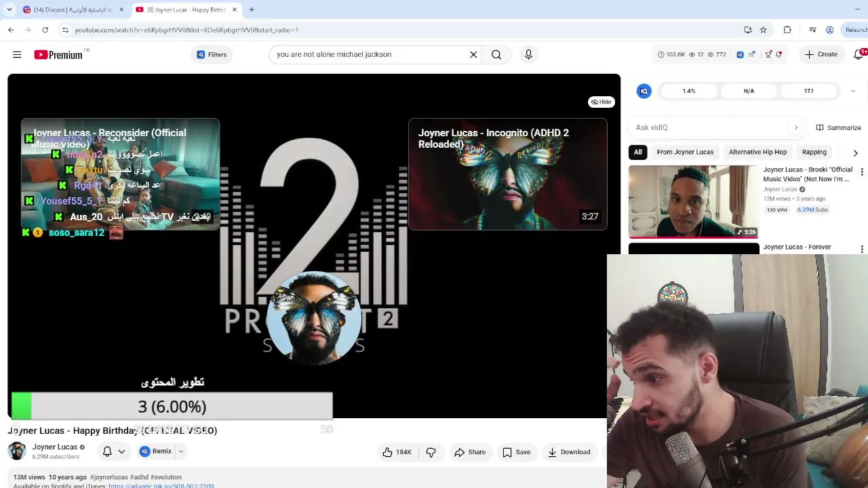The height and width of the screenshot is (488, 868).
Task: Open more options for the Forever video
Action: click(x=862, y=249)
